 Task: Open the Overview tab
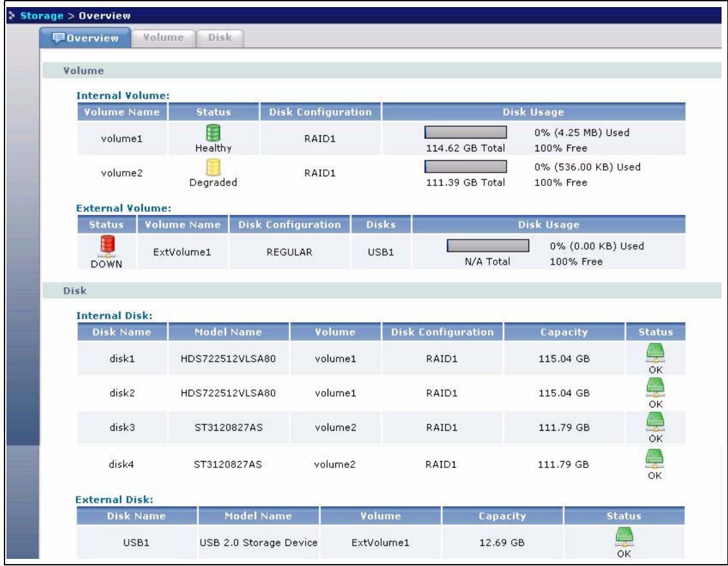85,37
